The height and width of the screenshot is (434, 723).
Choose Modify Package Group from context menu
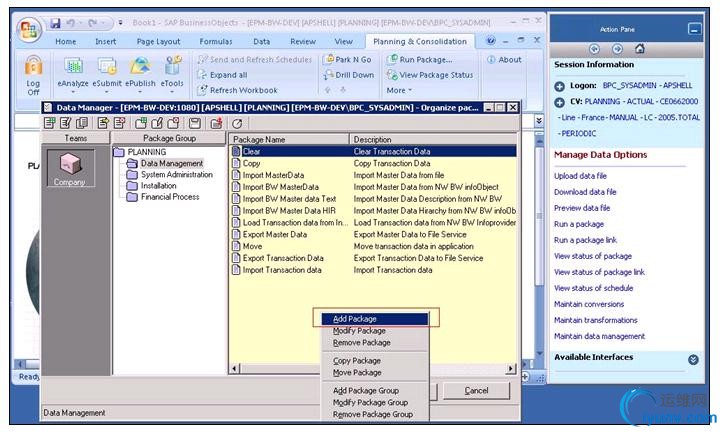pos(374,403)
